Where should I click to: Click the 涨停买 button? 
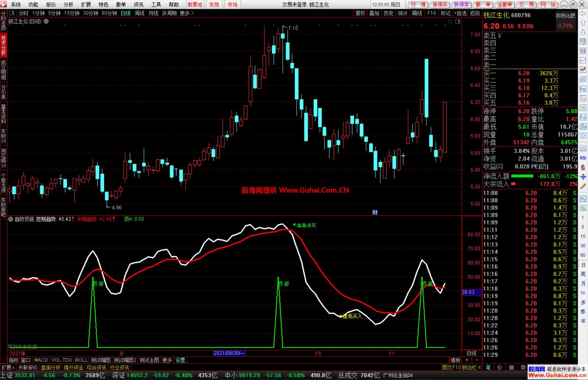(x=440, y=5)
